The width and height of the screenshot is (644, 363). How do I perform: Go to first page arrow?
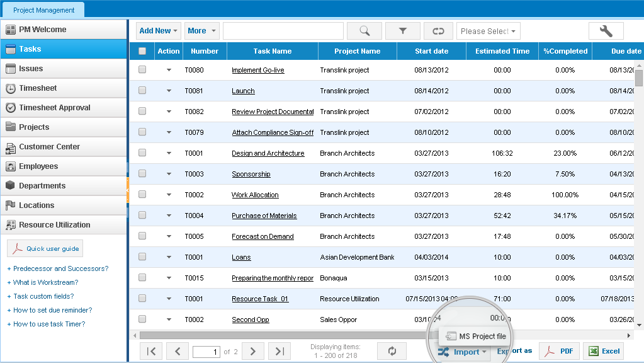[x=151, y=351]
